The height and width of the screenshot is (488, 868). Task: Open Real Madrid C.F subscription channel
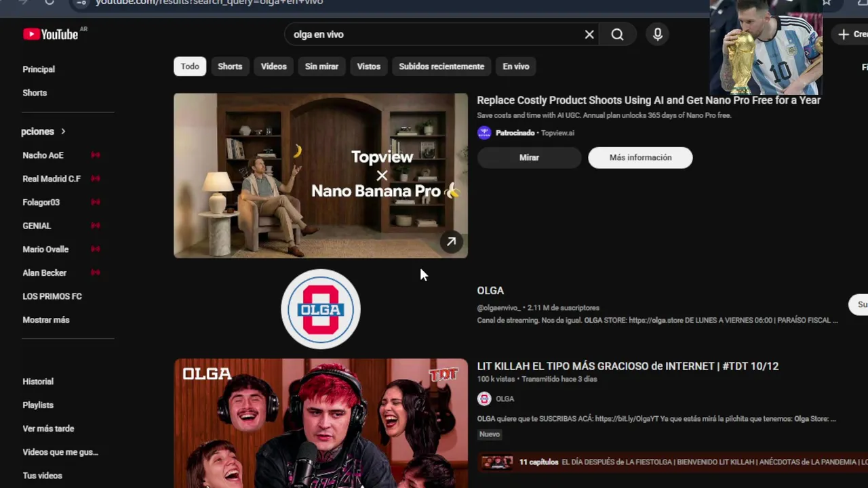[x=52, y=179]
